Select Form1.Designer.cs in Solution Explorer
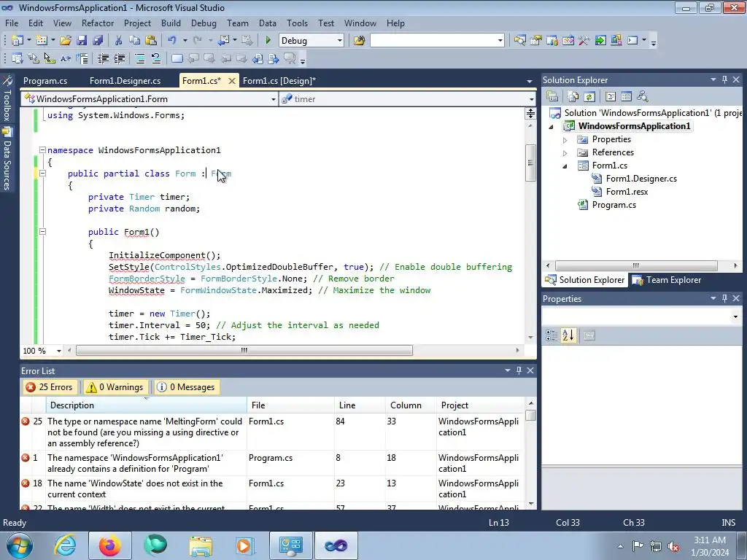The width and height of the screenshot is (747, 560). pos(640,179)
